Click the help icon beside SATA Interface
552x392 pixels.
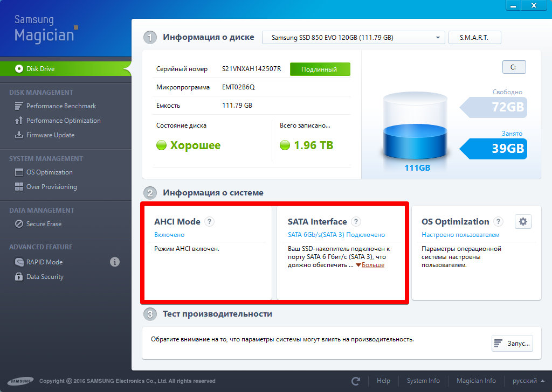tap(356, 221)
